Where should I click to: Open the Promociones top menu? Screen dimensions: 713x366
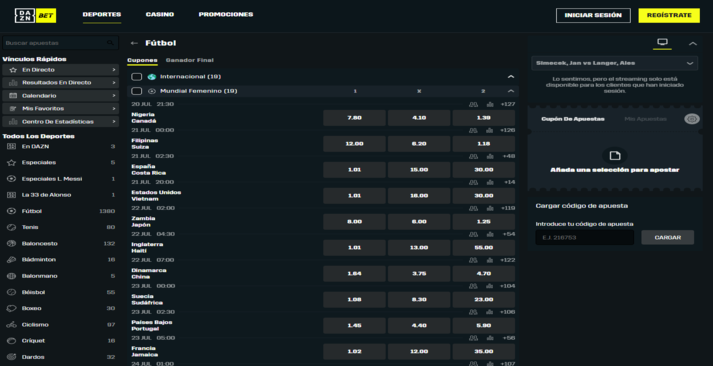(226, 15)
